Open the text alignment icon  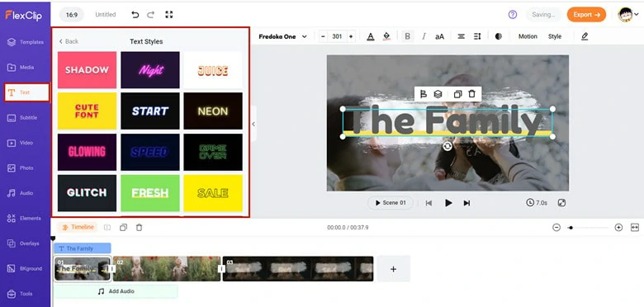461,36
